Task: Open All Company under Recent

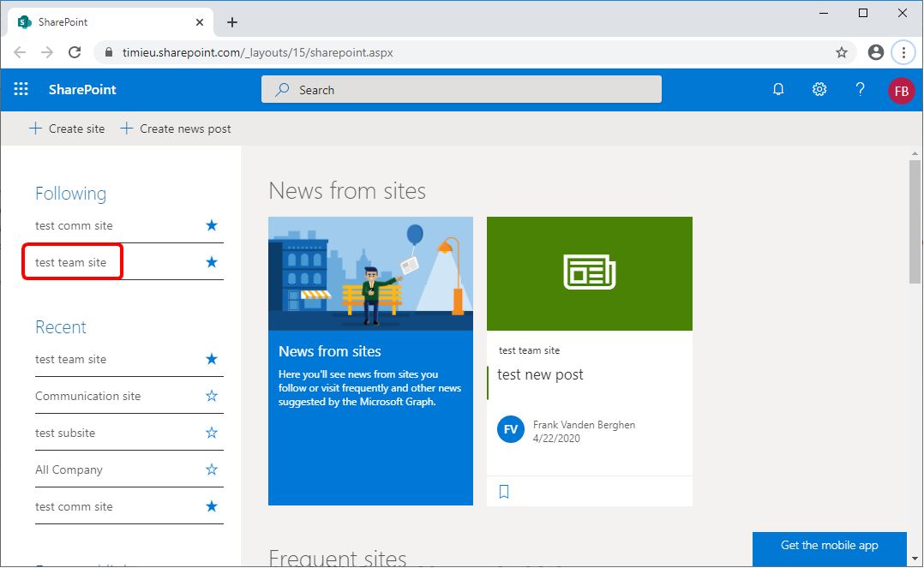Action: (69, 470)
